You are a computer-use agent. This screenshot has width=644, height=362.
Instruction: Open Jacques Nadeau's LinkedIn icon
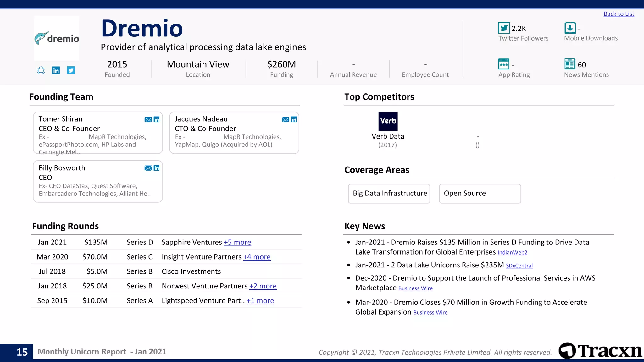point(294,119)
